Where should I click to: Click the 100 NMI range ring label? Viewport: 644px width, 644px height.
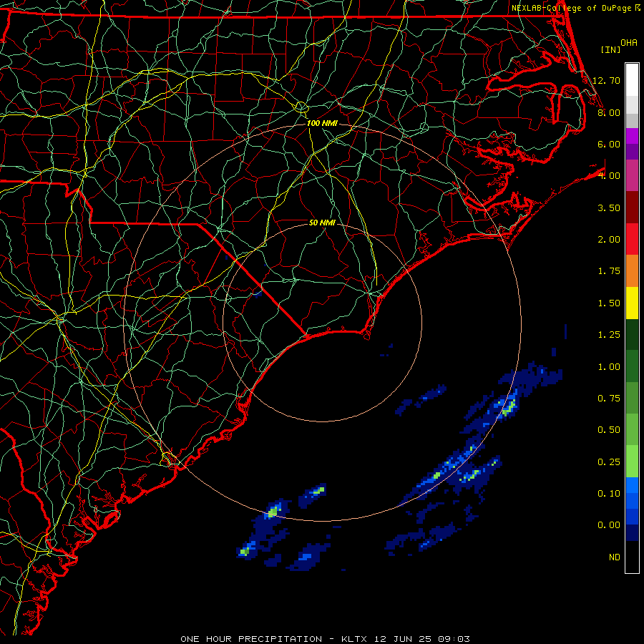pos(322,123)
